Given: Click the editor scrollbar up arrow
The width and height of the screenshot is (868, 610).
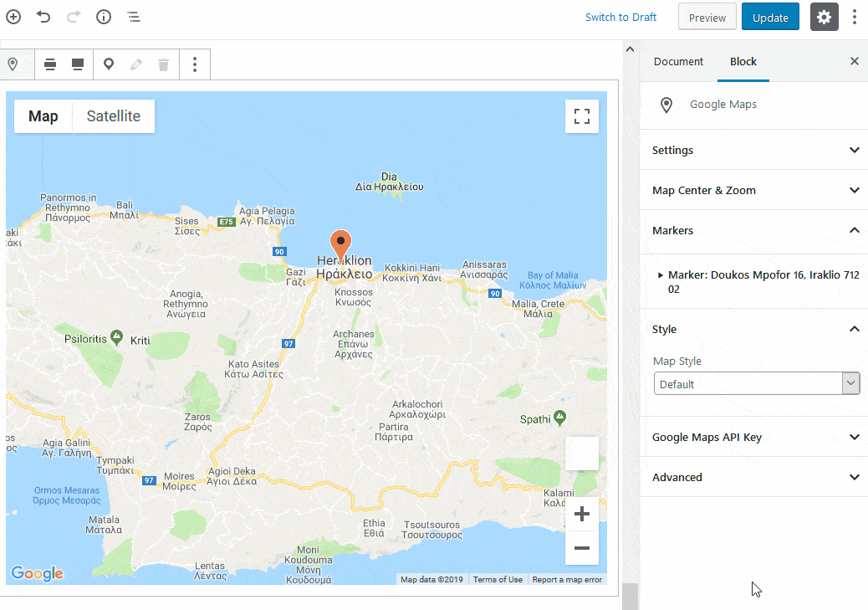Looking at the screenshot, I should pyautogui.click(x=630, y=49).
